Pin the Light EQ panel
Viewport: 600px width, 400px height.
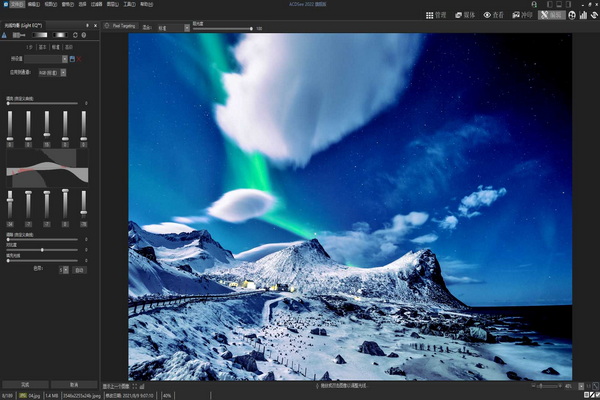87,25
